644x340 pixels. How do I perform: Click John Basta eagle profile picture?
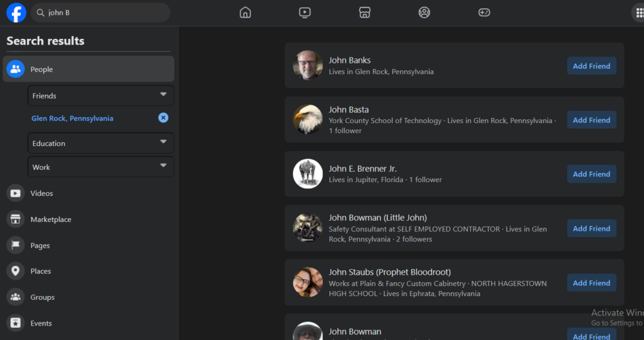click(x=308, y=119)
